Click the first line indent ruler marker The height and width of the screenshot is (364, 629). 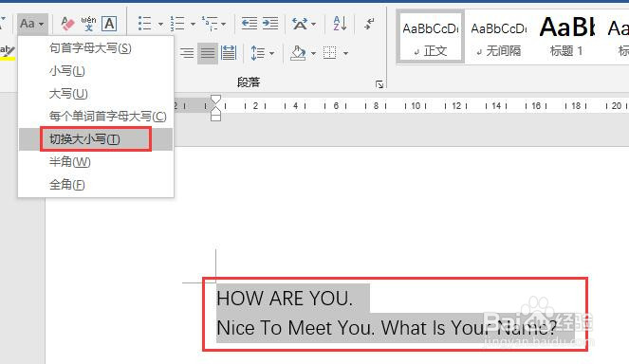pyautogui.click(x=215, y=100)
